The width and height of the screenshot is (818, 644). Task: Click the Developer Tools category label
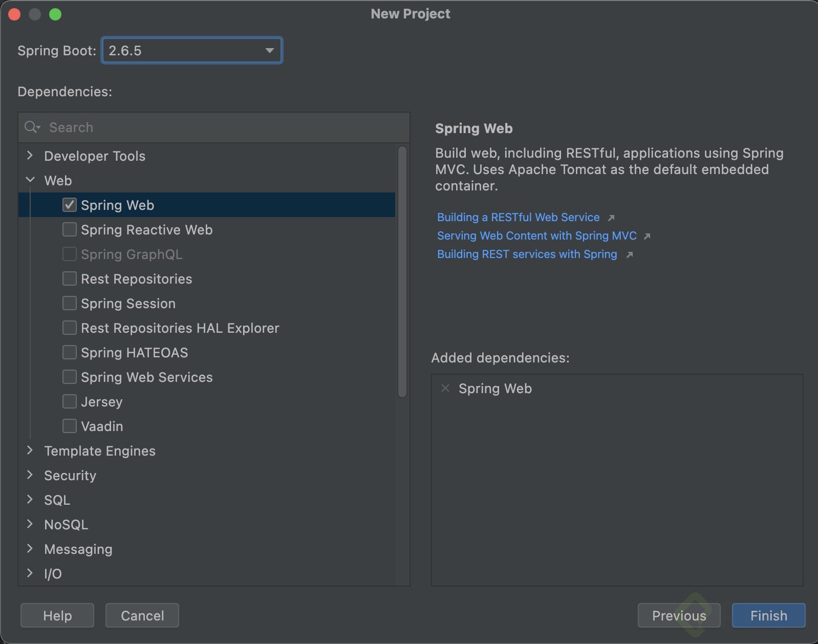[95, 156]
